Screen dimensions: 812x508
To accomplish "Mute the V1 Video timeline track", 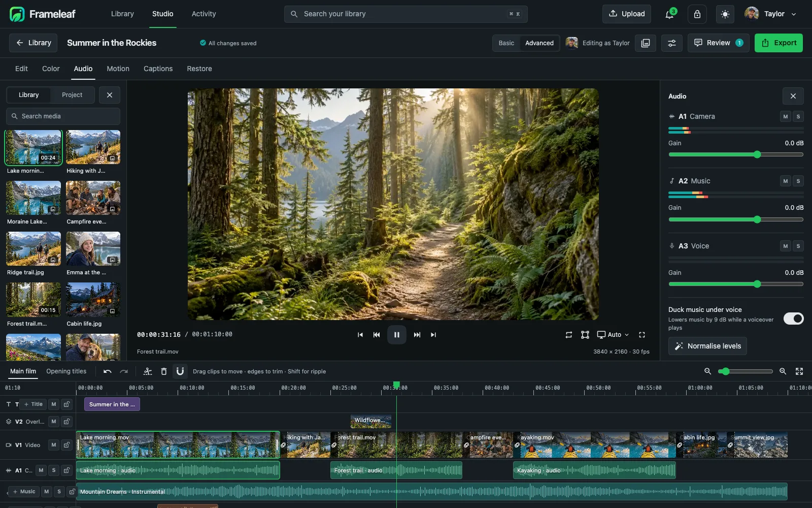I will click(54, 445).
